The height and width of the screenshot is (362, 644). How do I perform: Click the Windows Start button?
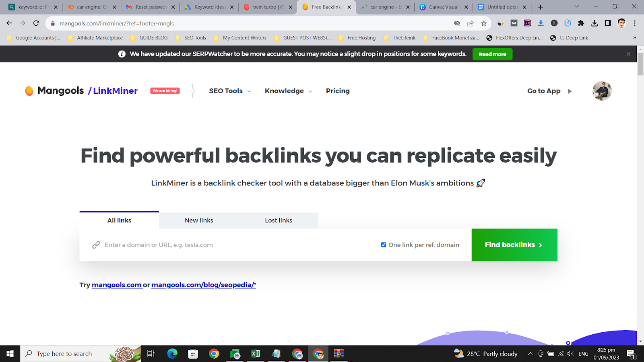click(10, 354)
